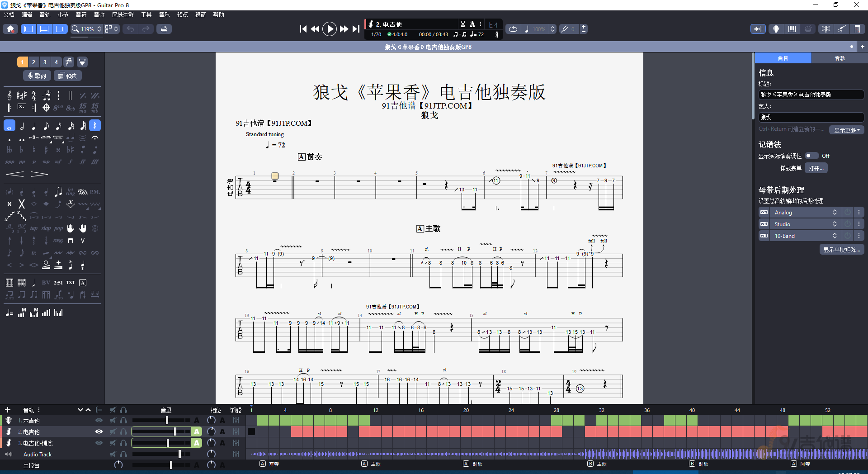Open the tempo 100% speed stepper
This screenshot has width=868, height=474.
(x=552, y=29)
